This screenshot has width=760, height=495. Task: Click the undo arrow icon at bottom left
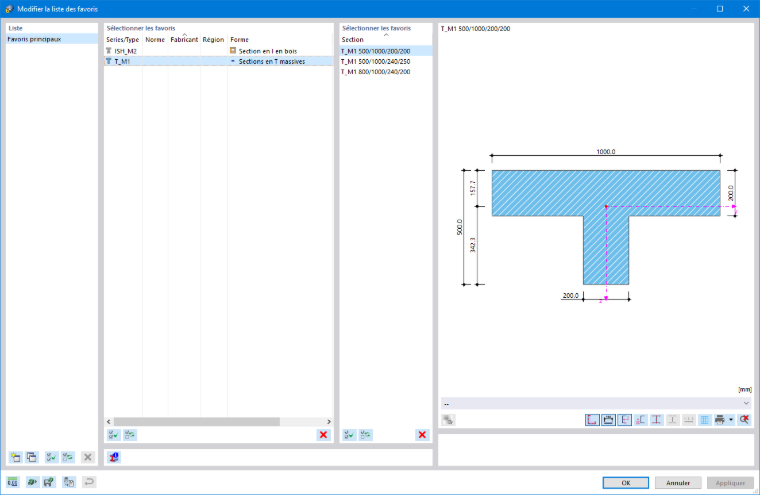[89, 482]
